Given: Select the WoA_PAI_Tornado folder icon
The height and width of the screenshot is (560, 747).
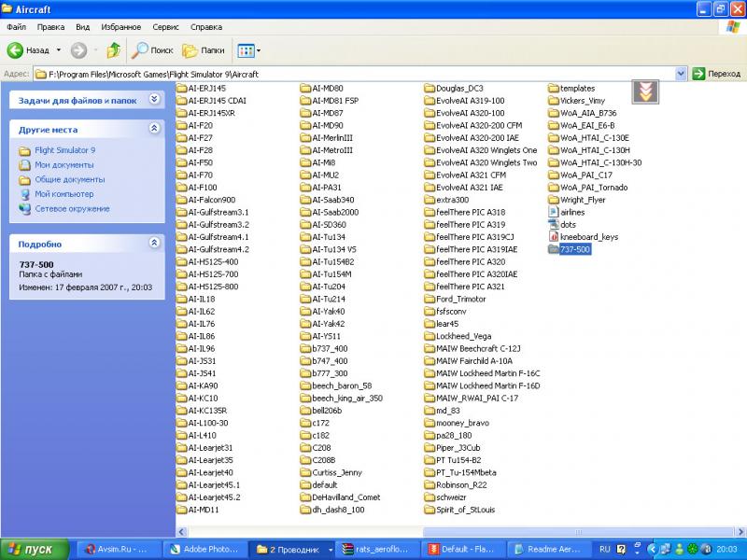Looking at the screenshot, I should point(553,188).
